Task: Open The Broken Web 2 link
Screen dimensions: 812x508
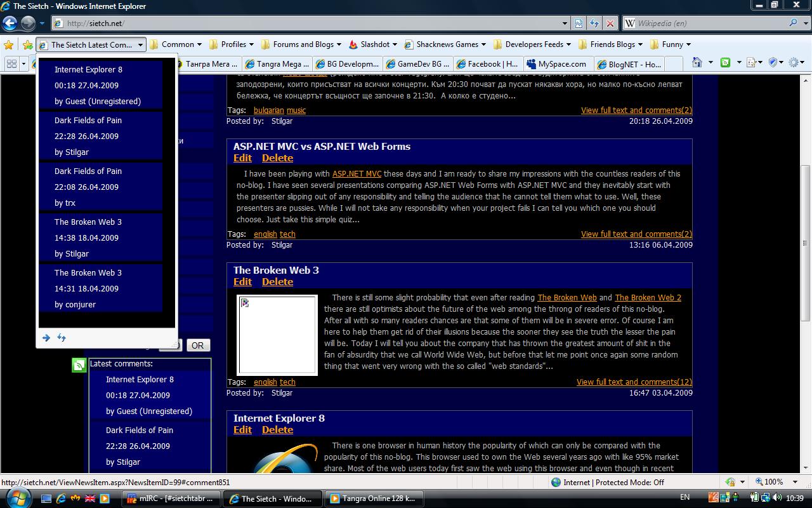Action: [x=648, y=297]
